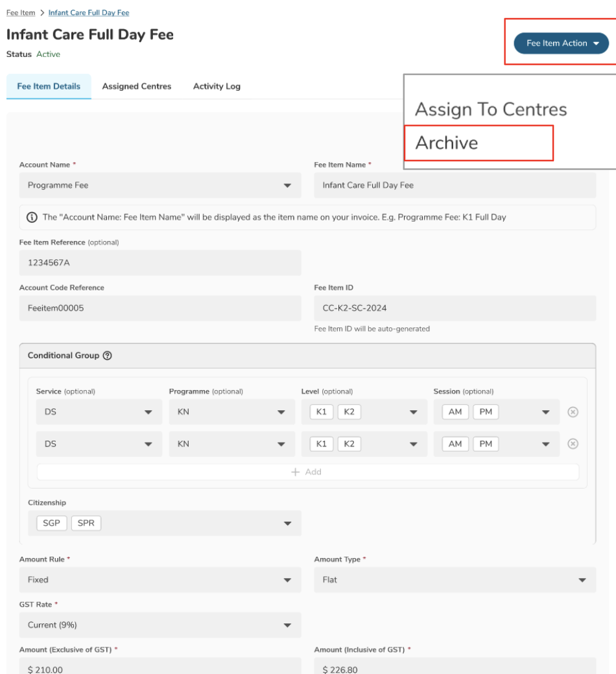616x674 pixels.
Task: Remove the first conditional group row
Action: pyautogui.click(x=573, y=412)
